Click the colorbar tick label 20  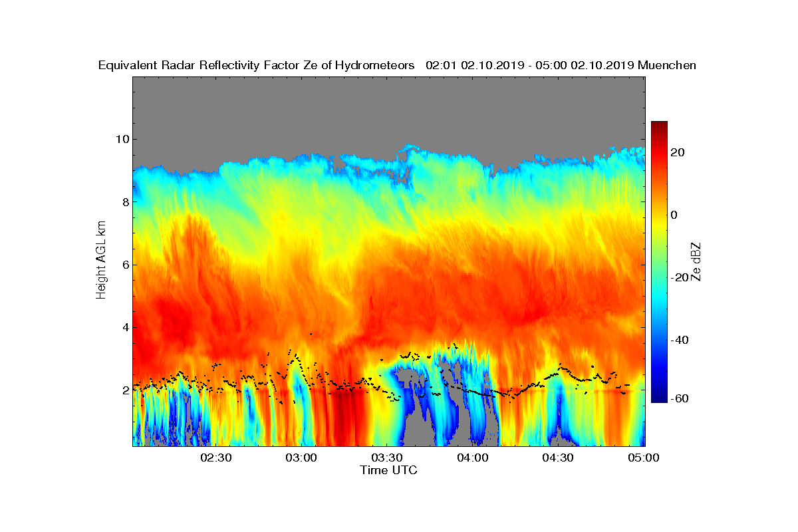[x=678, y=152]
